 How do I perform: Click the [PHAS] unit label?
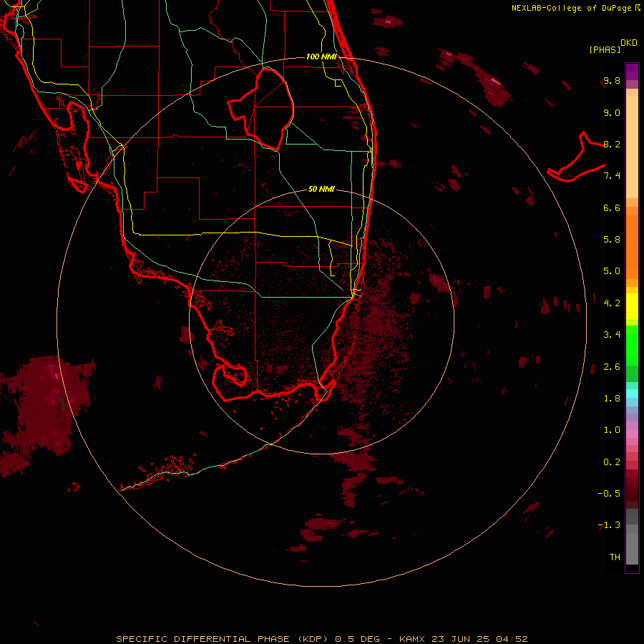pyautogui.click(x=605, y=50)
